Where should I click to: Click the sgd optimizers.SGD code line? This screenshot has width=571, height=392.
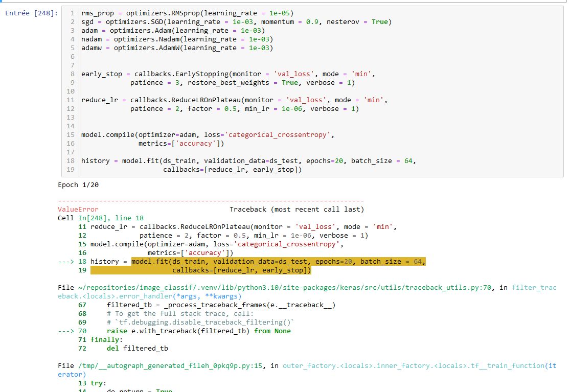click(236, 22)
